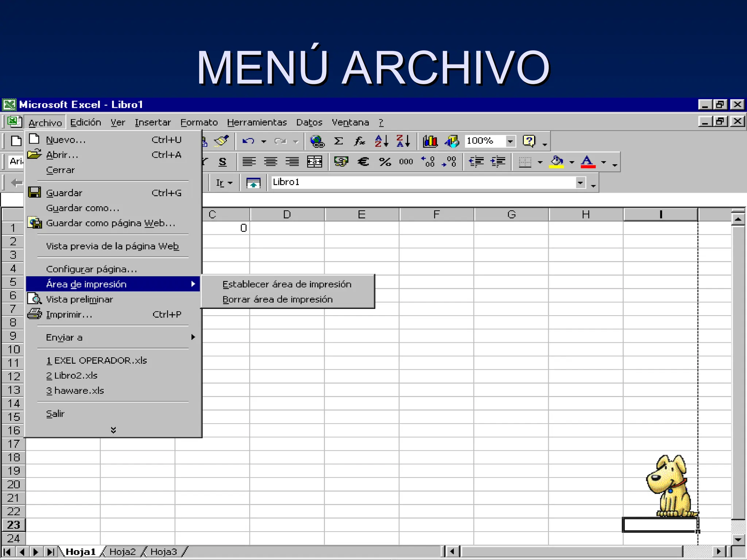Open recent file 1 EXEL OPERADOR.xls
The width and height of the screenshot is (747, 560).
[x=113, y=360]
